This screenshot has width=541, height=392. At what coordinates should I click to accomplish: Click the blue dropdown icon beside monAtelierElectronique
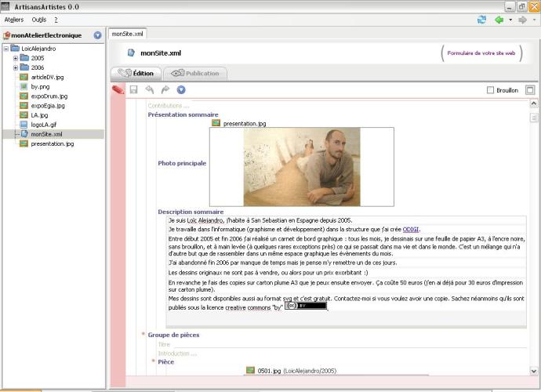coord(98,35)
